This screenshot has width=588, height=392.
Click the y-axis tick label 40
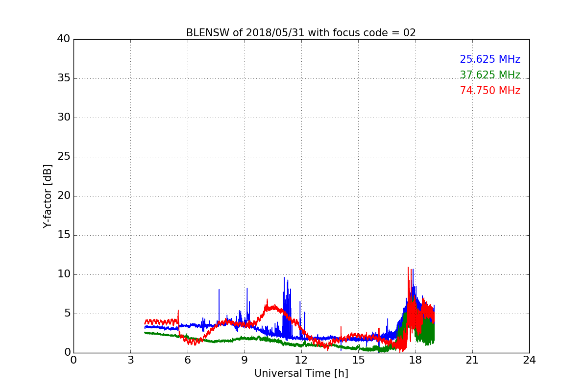(x=64, y=39)
